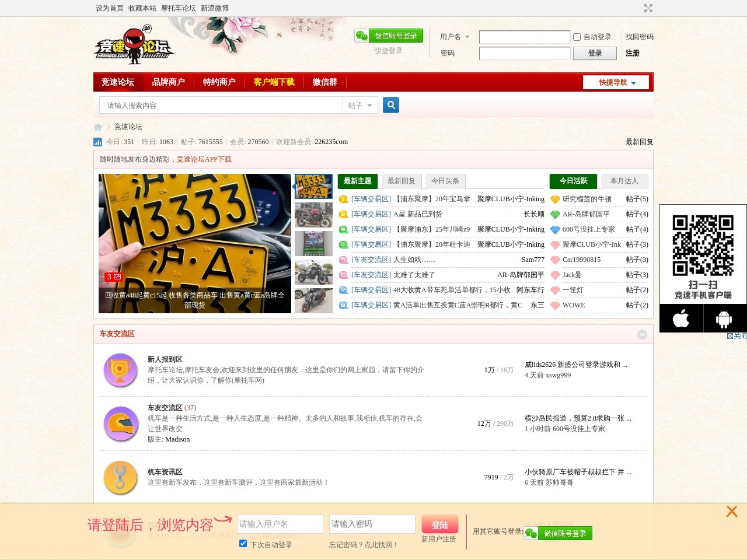
Task: Open the Android app download icon
Action: 724,318
